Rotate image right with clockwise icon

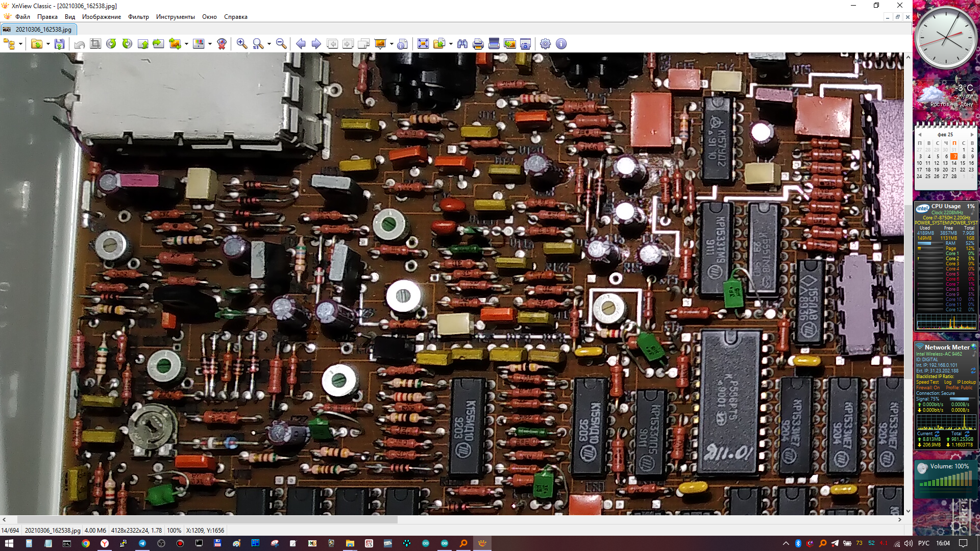pos(127,44)
